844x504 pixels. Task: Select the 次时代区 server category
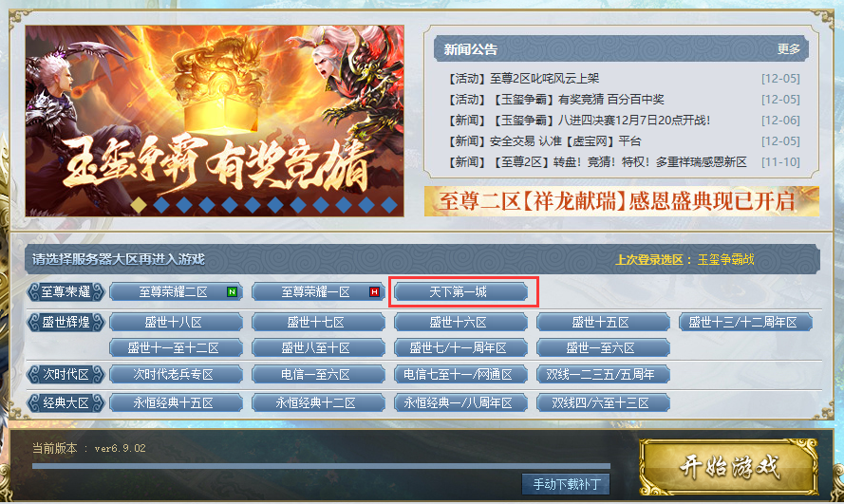[66, 374]
